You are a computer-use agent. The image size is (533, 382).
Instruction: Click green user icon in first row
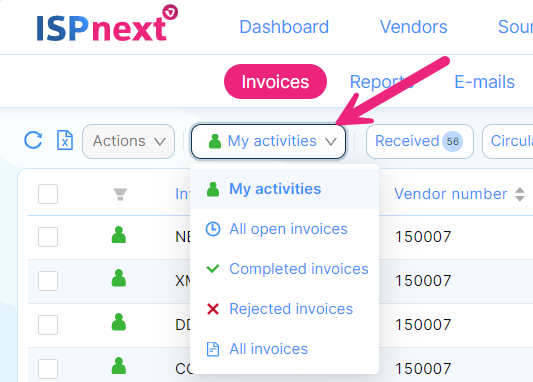coord(119,235)
